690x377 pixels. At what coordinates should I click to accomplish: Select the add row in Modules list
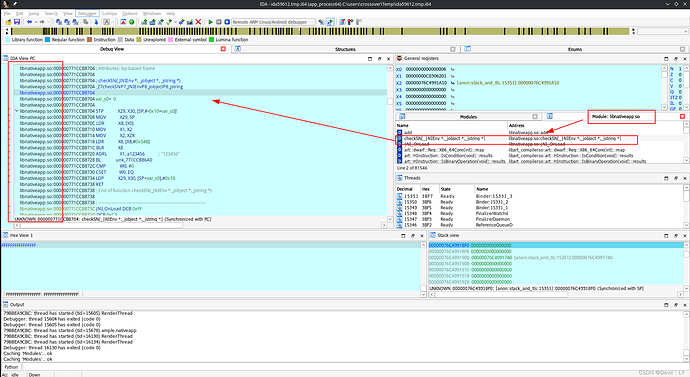(x=539, y=132)
